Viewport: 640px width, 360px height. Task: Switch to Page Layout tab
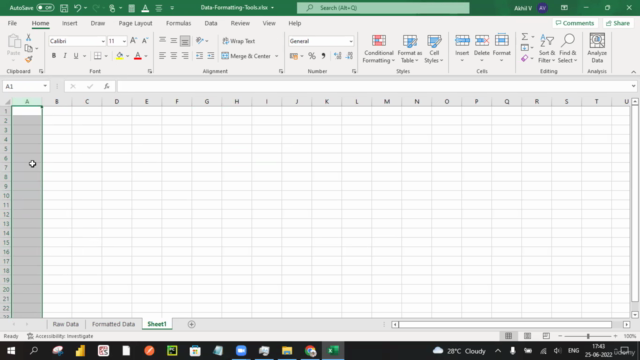[x=135, y=23]
